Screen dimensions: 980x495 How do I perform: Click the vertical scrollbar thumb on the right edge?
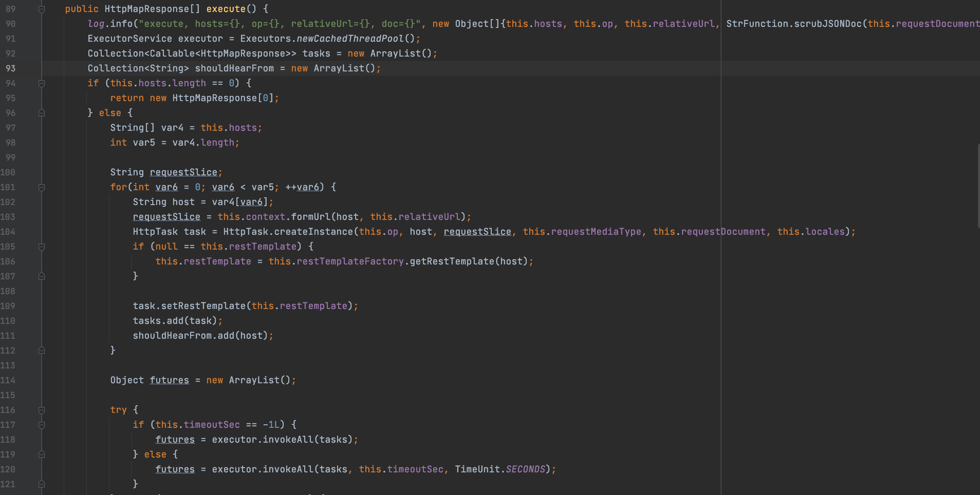pos(978,186)
